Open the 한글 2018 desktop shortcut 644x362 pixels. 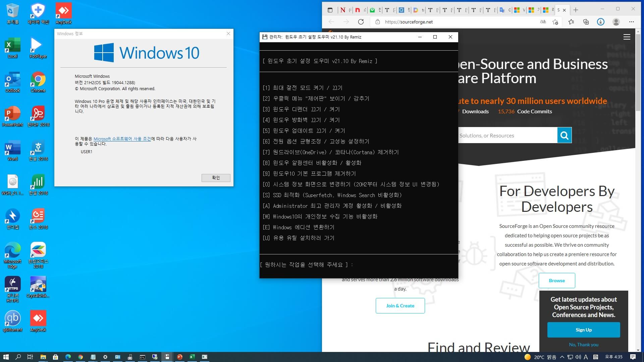pos(38,150)
